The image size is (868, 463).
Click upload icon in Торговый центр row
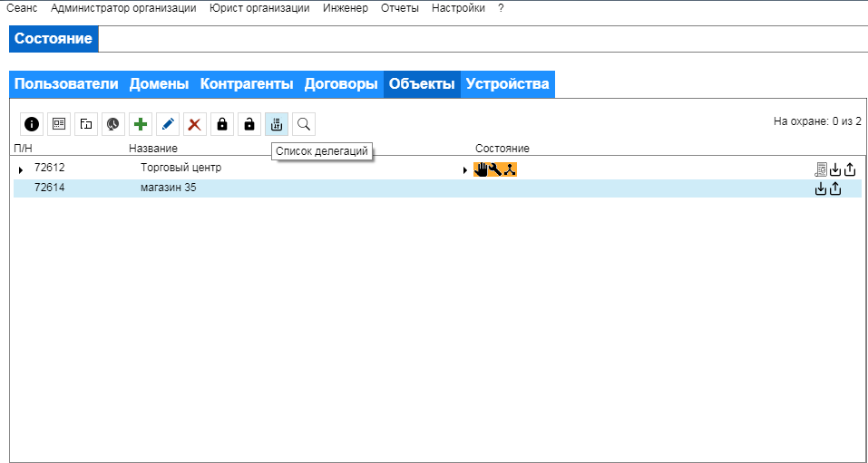(x=850, y=169)
